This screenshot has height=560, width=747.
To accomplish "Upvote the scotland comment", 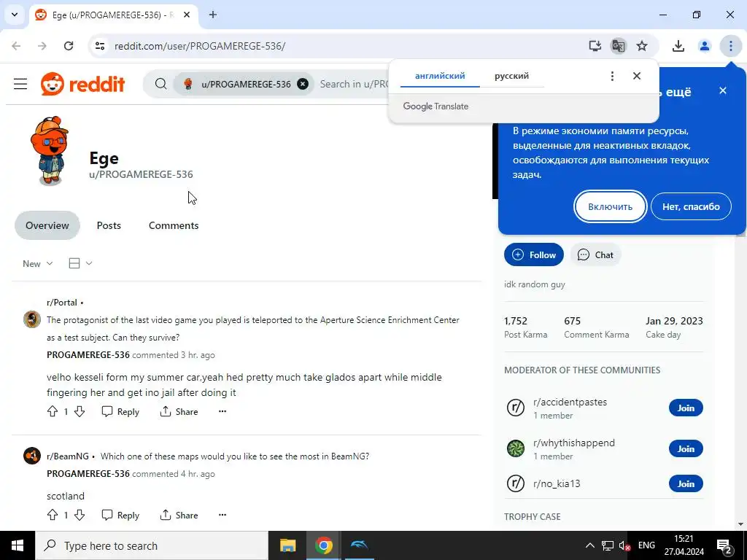I will click(x=53, y=515).
